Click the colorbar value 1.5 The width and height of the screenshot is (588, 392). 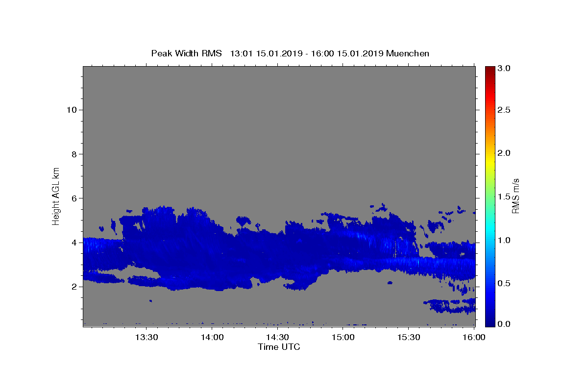coord(505,196)
